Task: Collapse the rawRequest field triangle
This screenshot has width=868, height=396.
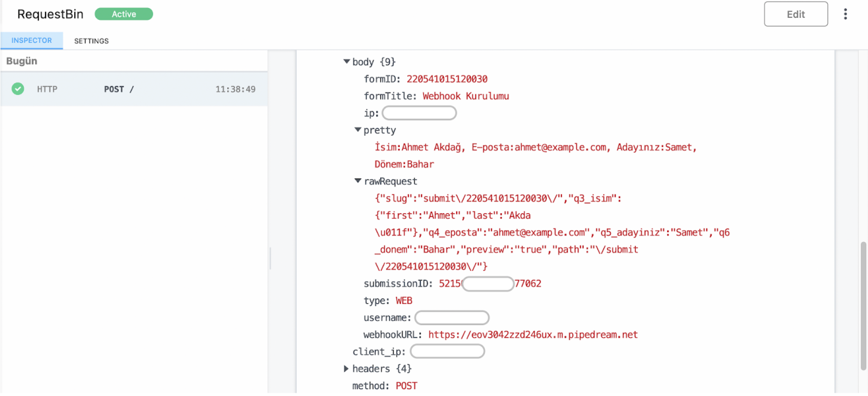Action: click(x=357, y=181)
